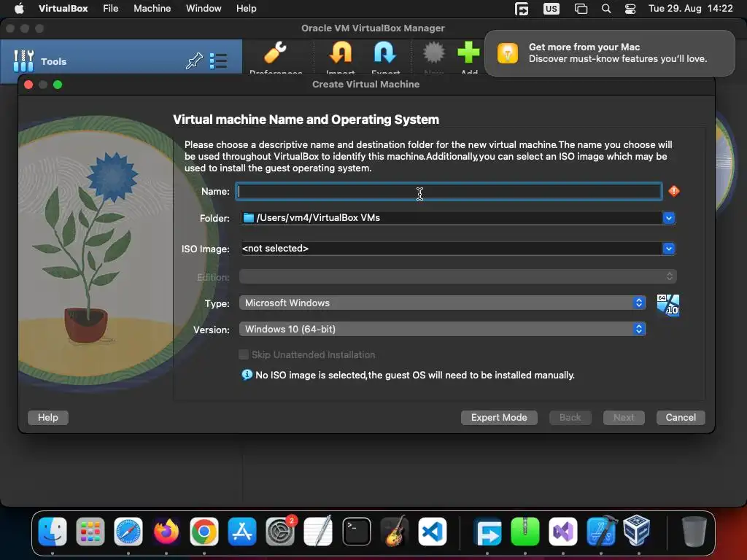Viewport: 747px width, 560px height.
Task: Select the Tools item in the Manager sidebar
Action: click(x=121, y=61)
